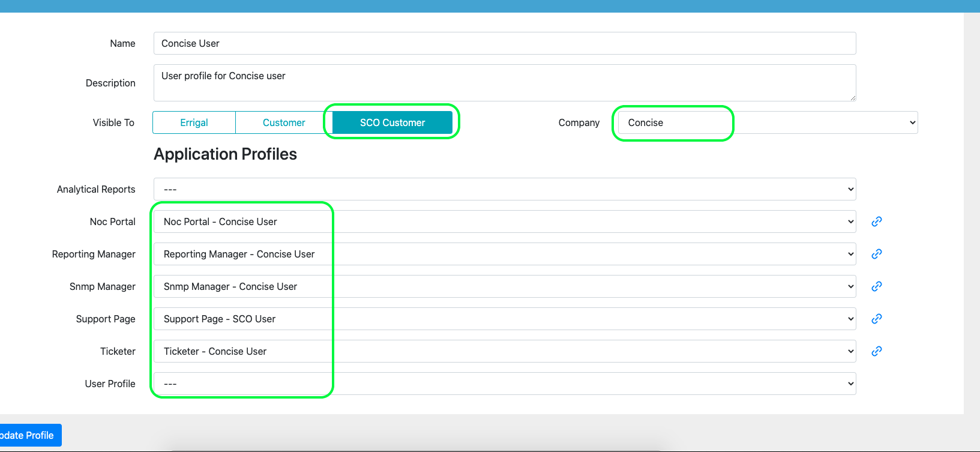Open the Ticketer profile dropdown
Viewport: 980px width, 452px height.
coord(504,351)
